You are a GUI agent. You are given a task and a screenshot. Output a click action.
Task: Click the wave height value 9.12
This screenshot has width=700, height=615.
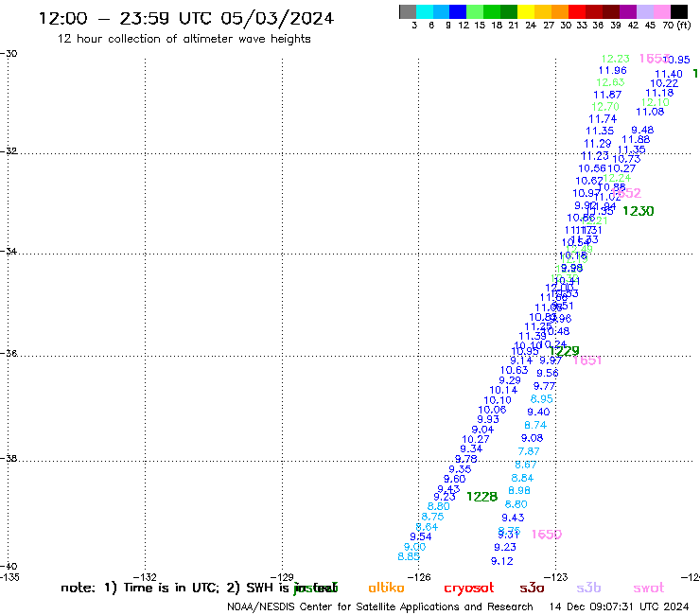501,561
